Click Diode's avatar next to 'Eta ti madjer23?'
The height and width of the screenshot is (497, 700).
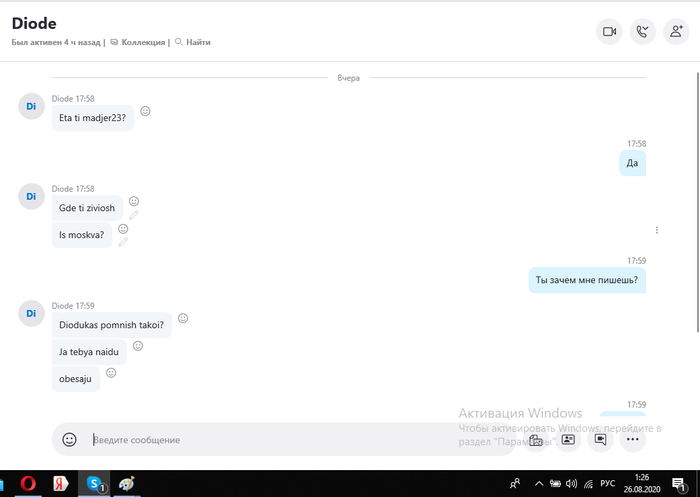click(x=31, y=106)
